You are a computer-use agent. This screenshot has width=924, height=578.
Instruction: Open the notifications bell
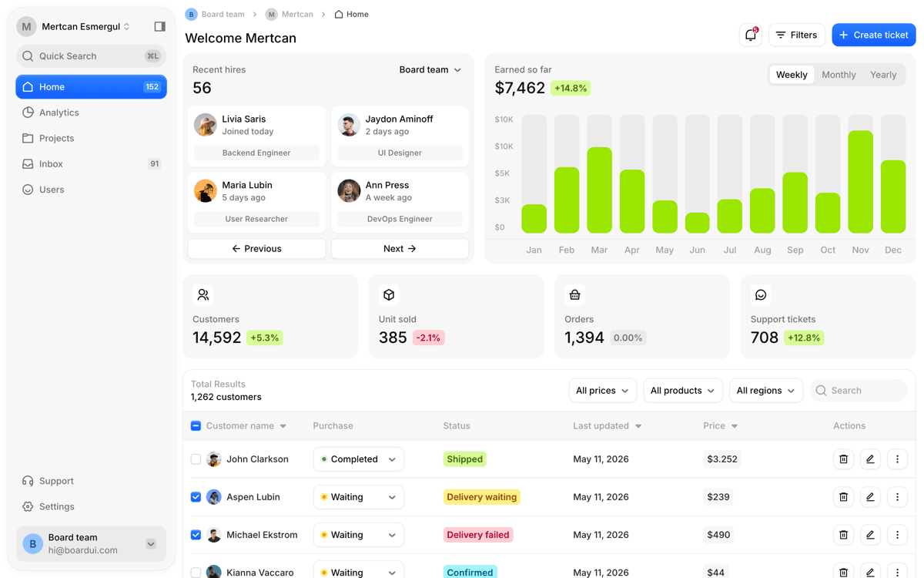click(x=751, y=35)
